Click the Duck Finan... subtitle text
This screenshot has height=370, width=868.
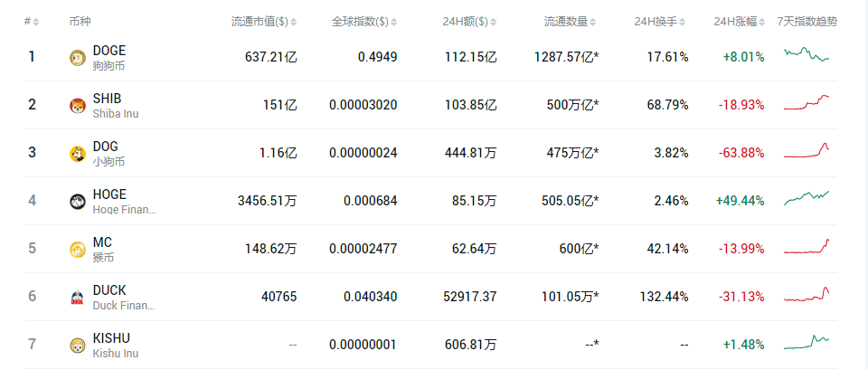pyautogui.click(x=124, y=305)
